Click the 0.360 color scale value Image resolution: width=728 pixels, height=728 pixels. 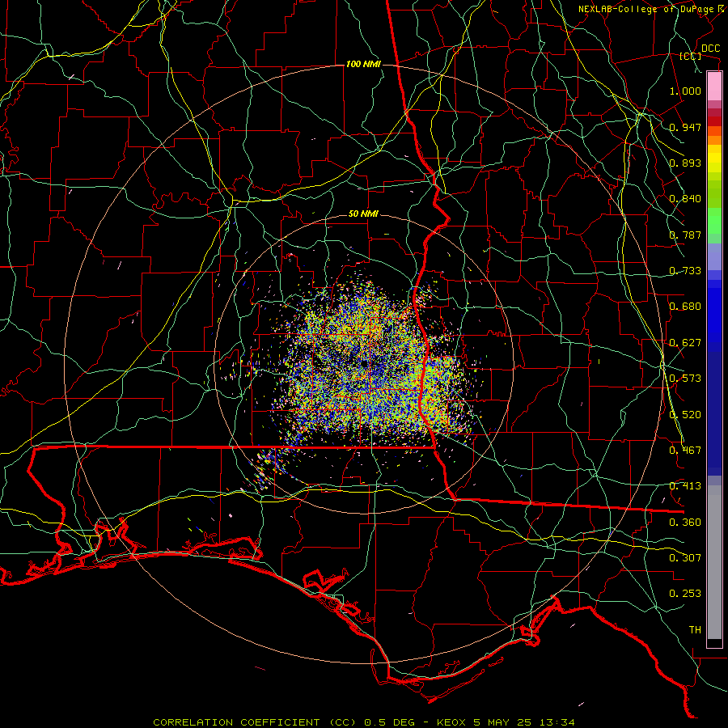click(x=685, y=523)
